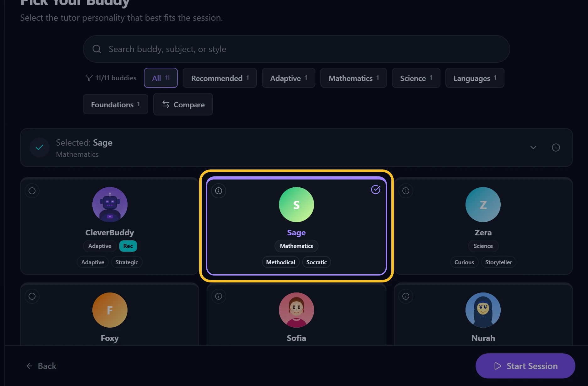The height and width of the screenshot is (386, 588).
Task: Click Start Session button
Action: click(525, 366)
